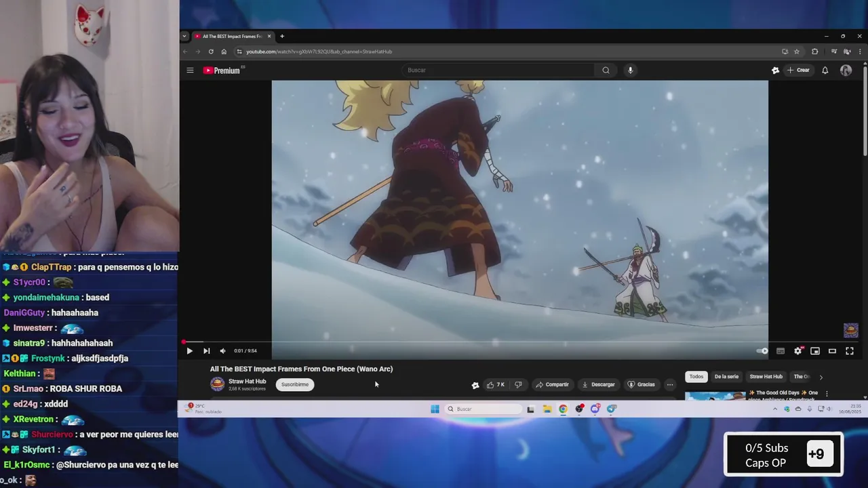
Task: Click the sparkle icon left of likes
Action: pyautogui.click(x=475, y=385)
